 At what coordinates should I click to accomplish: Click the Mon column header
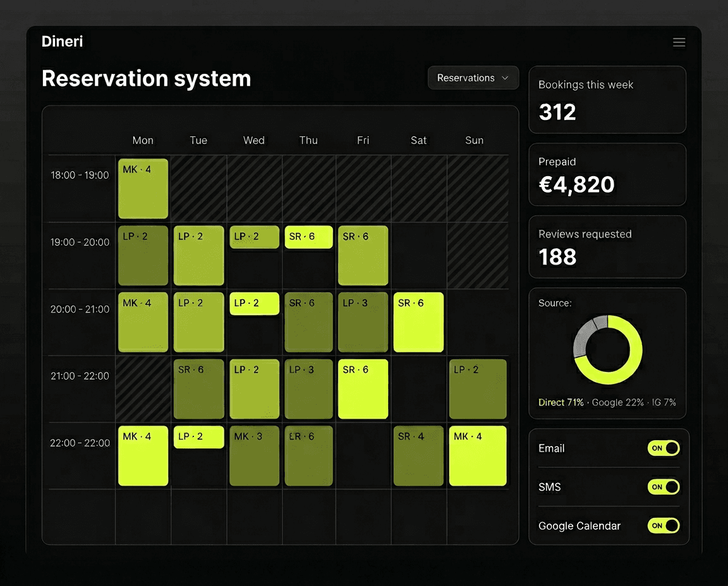click(143, 140)
